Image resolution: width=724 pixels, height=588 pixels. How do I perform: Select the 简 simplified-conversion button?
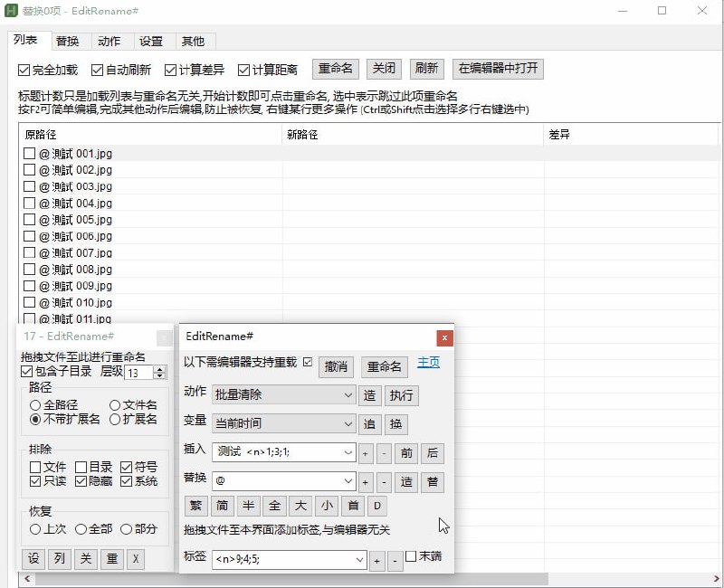222,507
